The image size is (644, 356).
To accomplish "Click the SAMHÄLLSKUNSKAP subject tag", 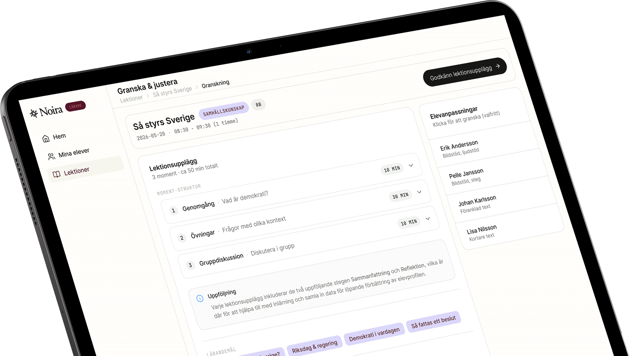I will tap(224, 111).
